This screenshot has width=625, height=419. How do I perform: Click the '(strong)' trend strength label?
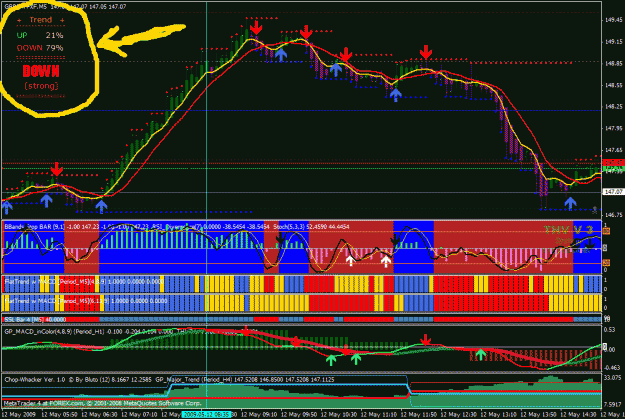point(41,86)
